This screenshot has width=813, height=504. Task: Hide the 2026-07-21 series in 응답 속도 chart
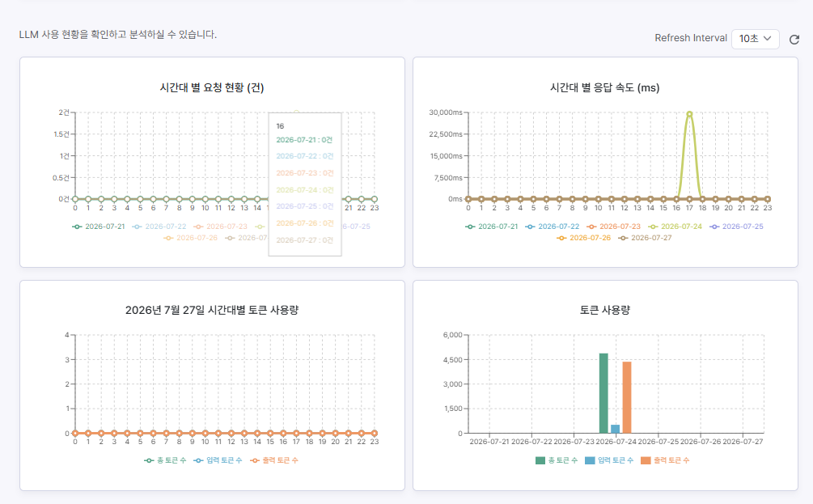[x=492, y=227]
